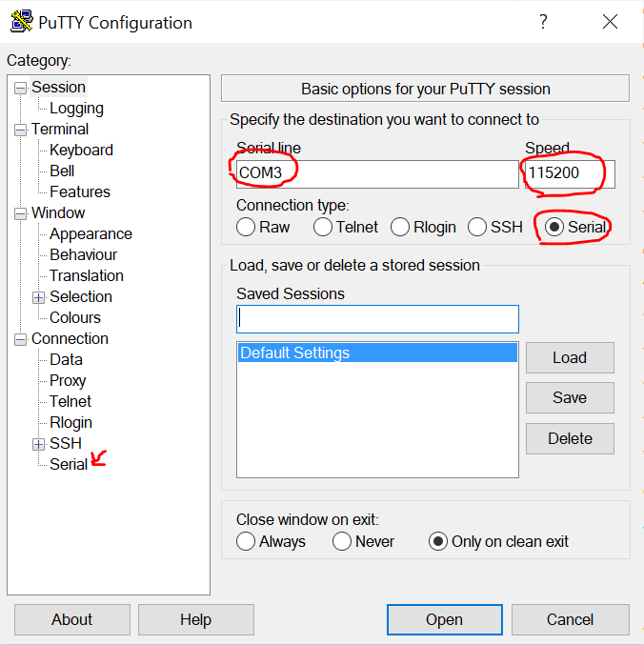The image size is (644, 645).
Task: Collapse the Connection category node
Action: point(20,339)
